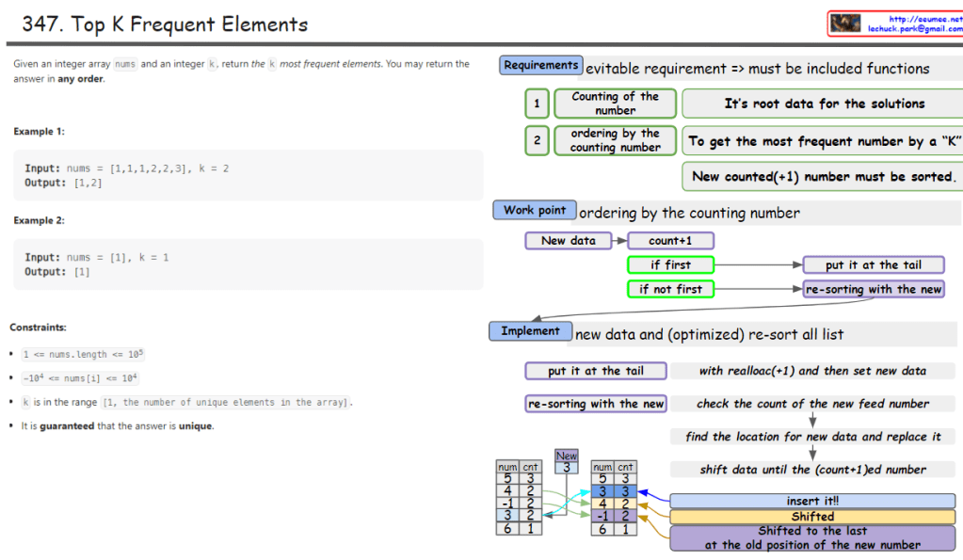Image resolution: width=963 pixels, height=560 pixels.
Task: Click the '347. Top K Frequent Elements' title
Action: pyautogui.click(x=165, y=24)
